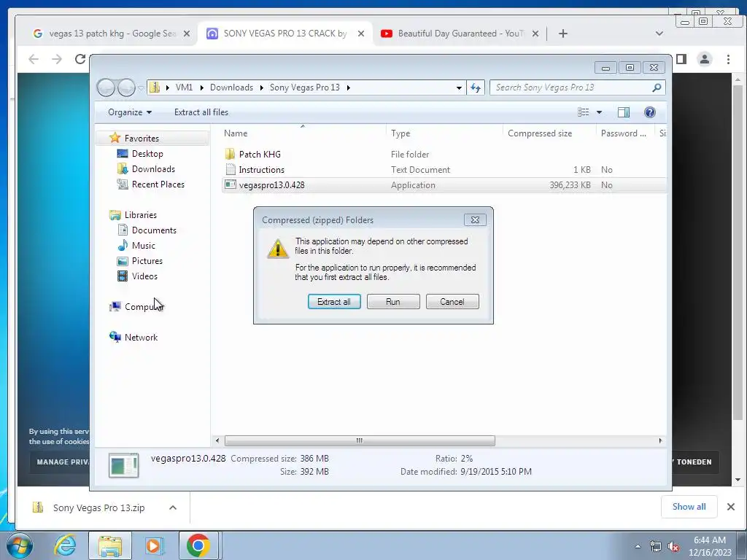Image resolution: width=747 pixels, height=560 pixels.
Task: Close the Compressed Folders dialog
Action: coord(475,219)
